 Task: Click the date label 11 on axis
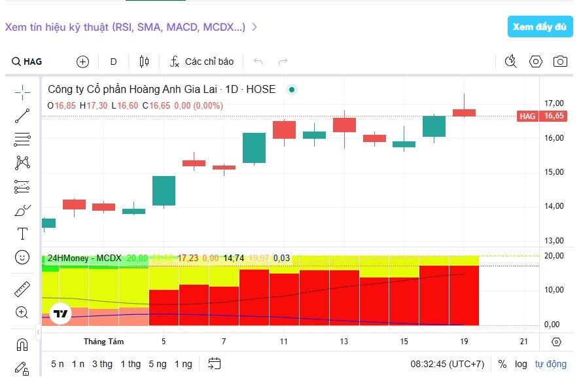(284, 342)
